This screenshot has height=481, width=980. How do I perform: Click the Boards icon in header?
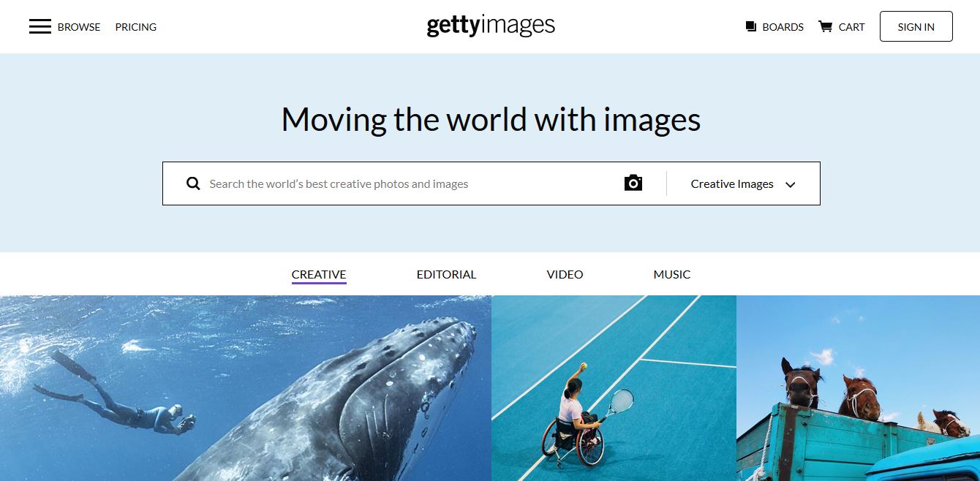click(750, 27)
